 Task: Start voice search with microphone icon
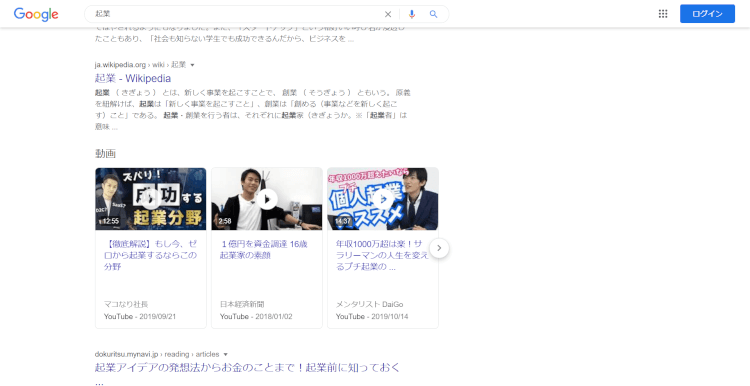tap(412, 14)
